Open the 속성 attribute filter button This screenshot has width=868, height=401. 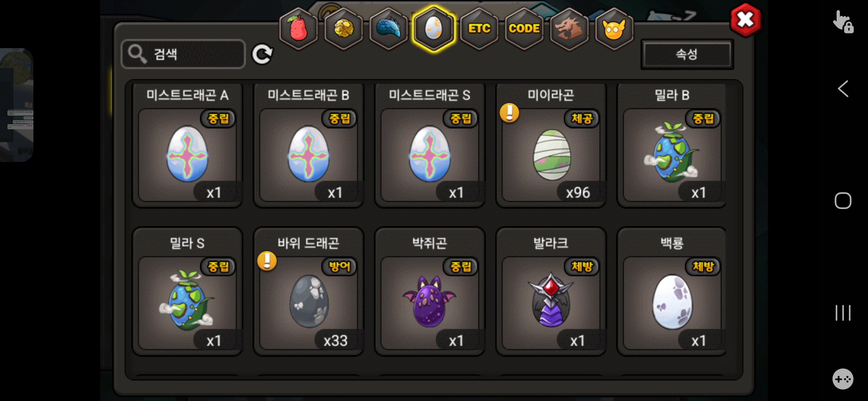click(x=687, y=54)
